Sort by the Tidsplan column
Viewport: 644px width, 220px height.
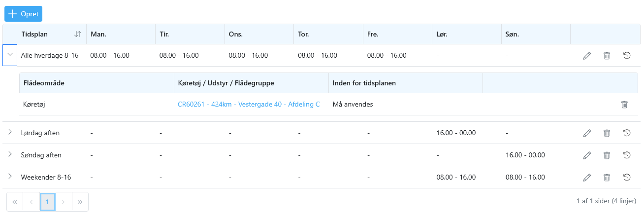point(77,35)
